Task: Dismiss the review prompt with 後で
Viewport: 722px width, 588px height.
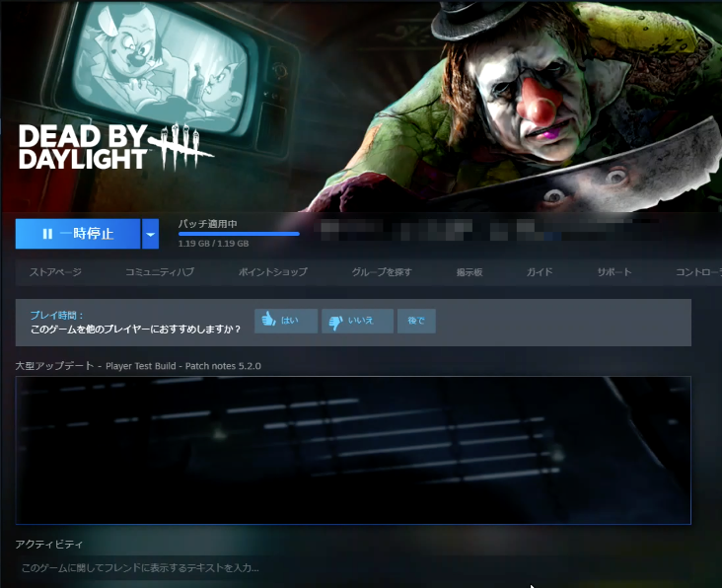Action: pos(416,321)
